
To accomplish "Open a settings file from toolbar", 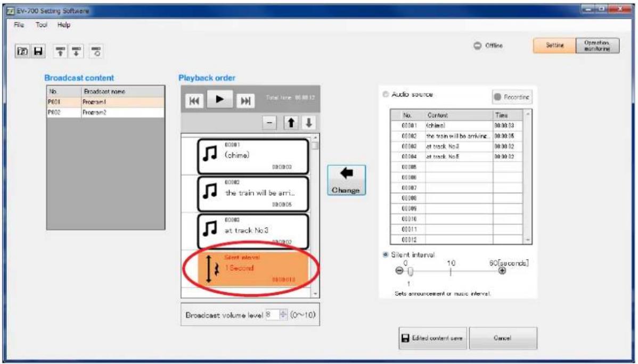I will (22, 51).
